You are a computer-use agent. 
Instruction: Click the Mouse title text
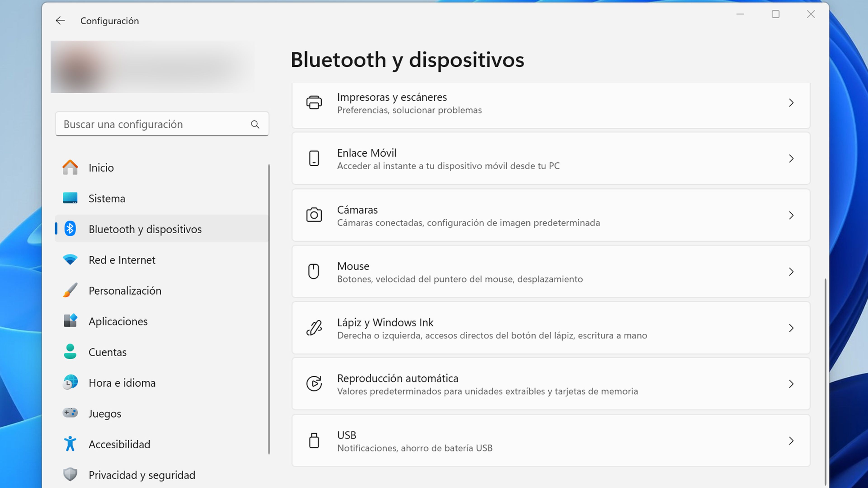coord(353,266)
